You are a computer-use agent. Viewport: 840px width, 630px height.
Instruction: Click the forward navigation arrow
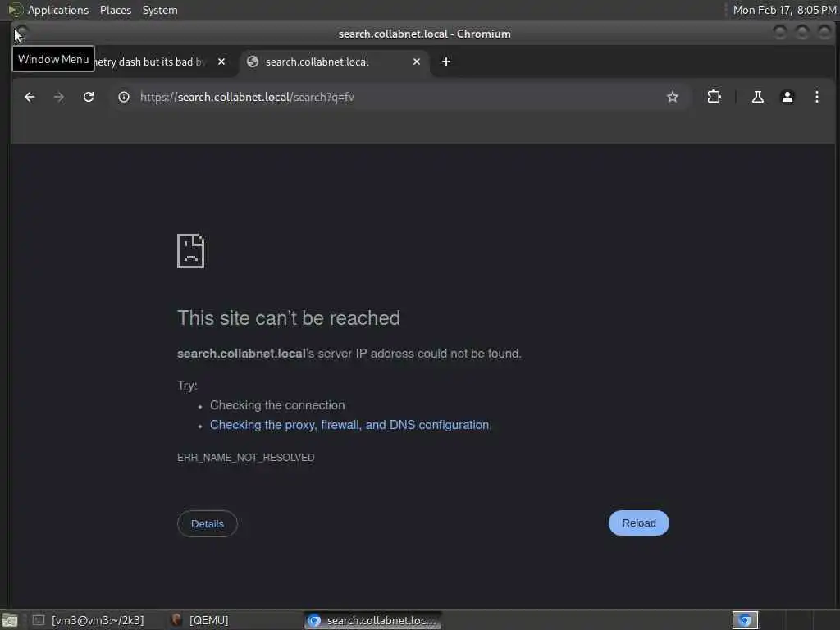click(x=59, y=97)
